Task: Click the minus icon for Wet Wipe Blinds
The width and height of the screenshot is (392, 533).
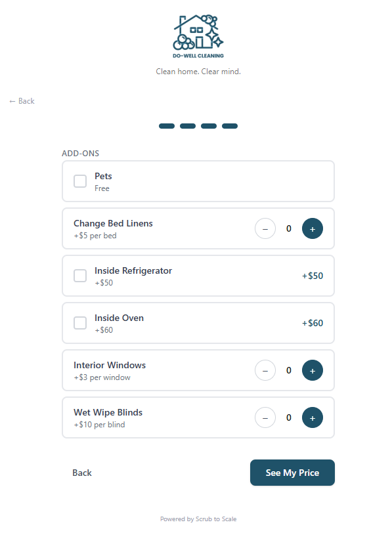Action: (265, 417)
